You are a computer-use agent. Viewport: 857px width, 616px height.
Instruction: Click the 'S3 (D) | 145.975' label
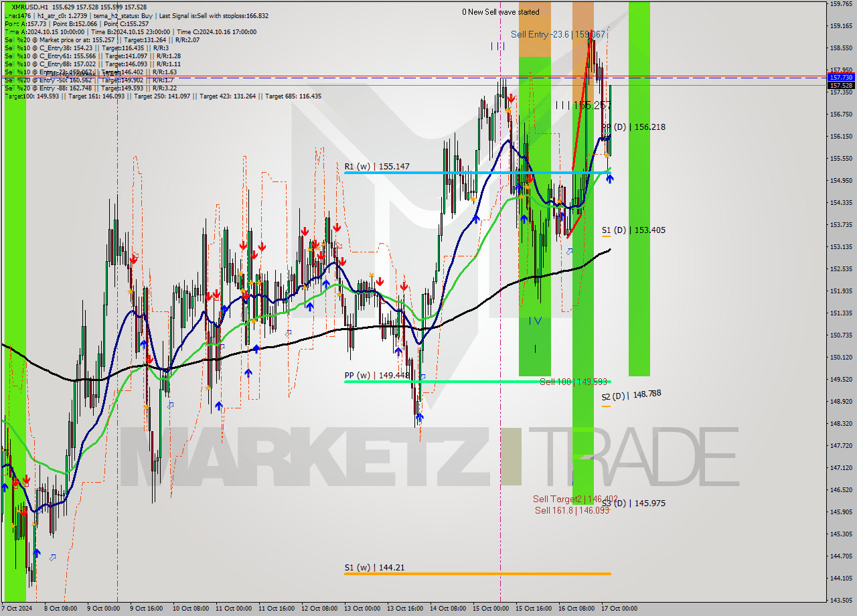[x=633, y=503]
